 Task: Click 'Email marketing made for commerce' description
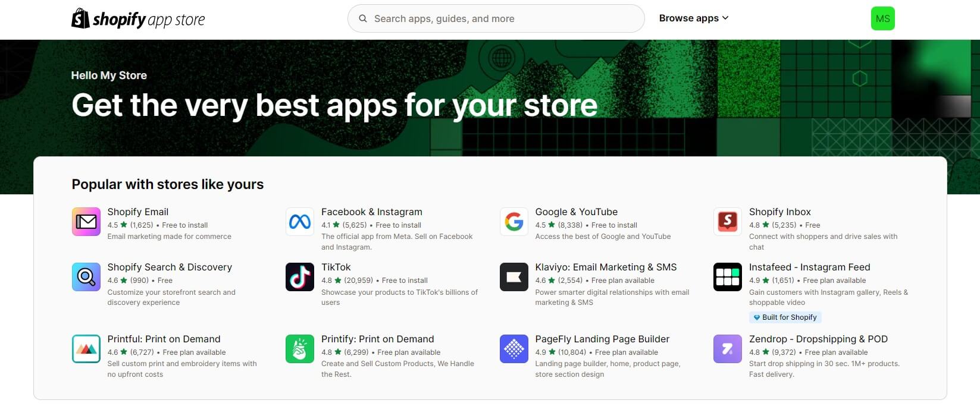(170, 237)
